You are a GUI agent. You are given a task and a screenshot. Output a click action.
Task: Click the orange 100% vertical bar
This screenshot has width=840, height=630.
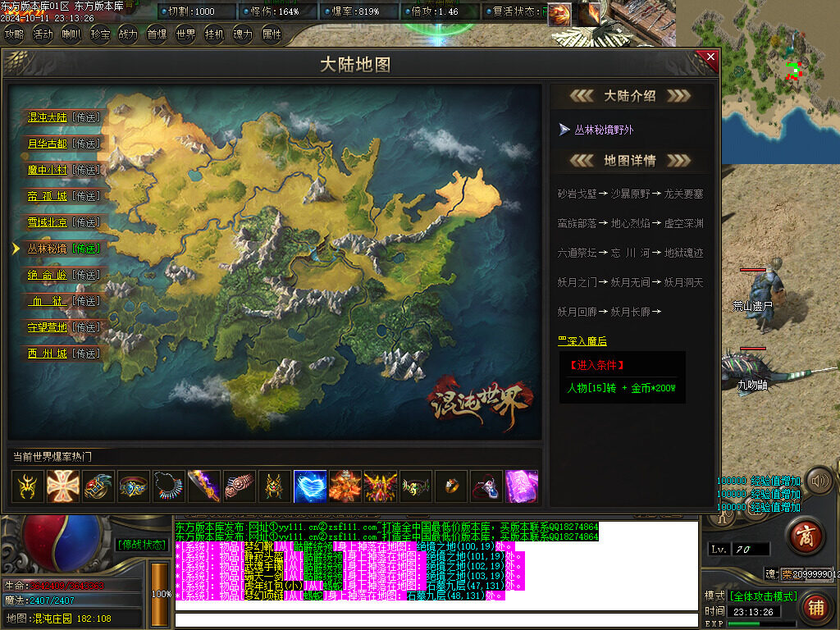(160, 594)
